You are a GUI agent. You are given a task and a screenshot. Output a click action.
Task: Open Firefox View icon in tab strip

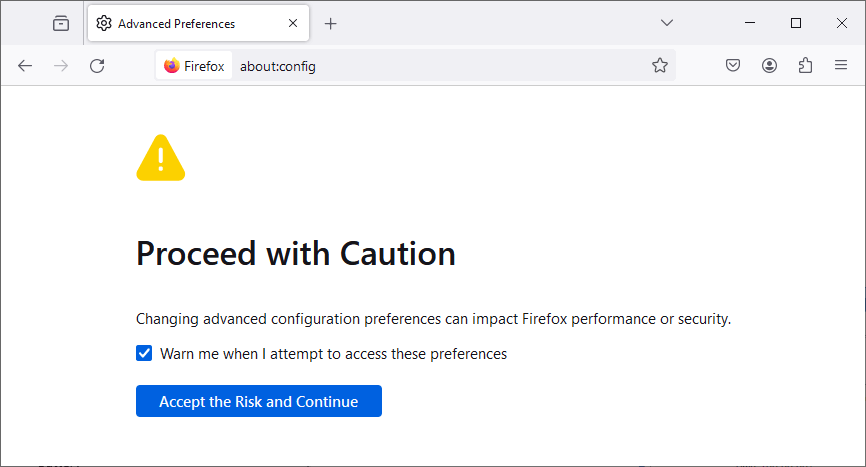tap(61, 23)
